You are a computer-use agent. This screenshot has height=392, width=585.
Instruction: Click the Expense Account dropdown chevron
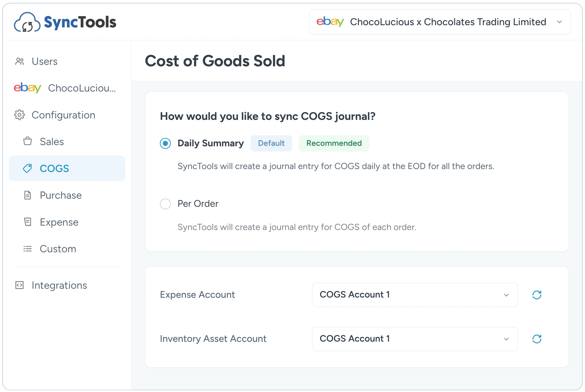pyautogui.click(x=506, y=295)
